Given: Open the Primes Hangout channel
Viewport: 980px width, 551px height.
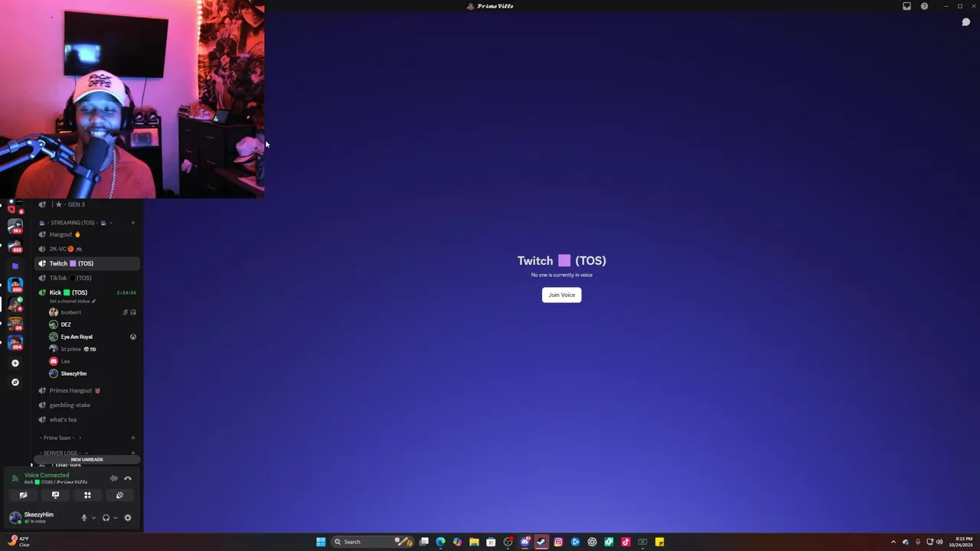Looking at the screenshot, I should point(87,390).
